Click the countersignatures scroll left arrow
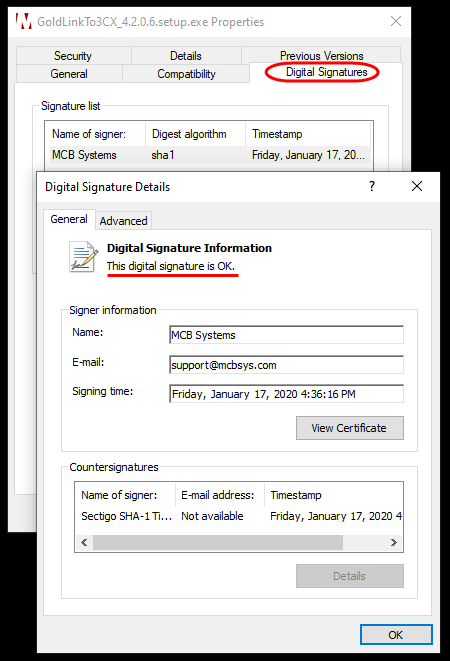Image resolution: width=450 pixels, height=661 pixels. [x=84, y=543]
